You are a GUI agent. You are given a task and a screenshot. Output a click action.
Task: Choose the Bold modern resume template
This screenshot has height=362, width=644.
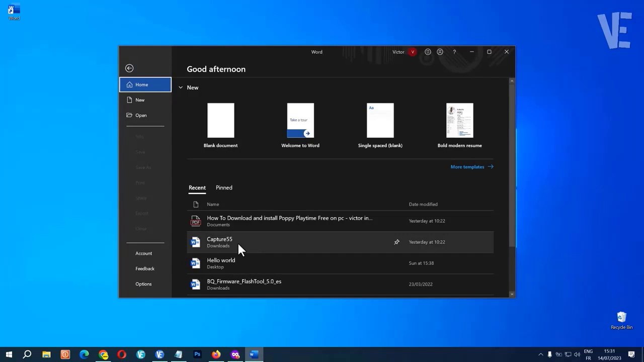click(460, 121)
